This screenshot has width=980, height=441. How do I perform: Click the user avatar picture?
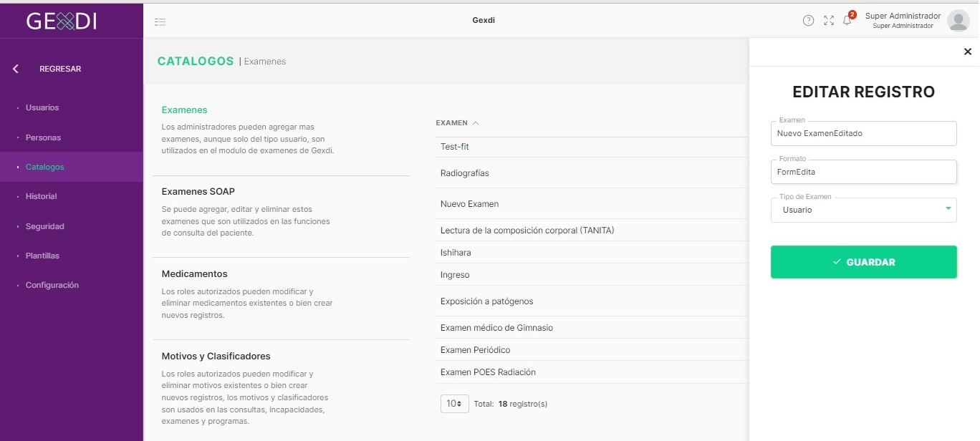click(958, 21)
